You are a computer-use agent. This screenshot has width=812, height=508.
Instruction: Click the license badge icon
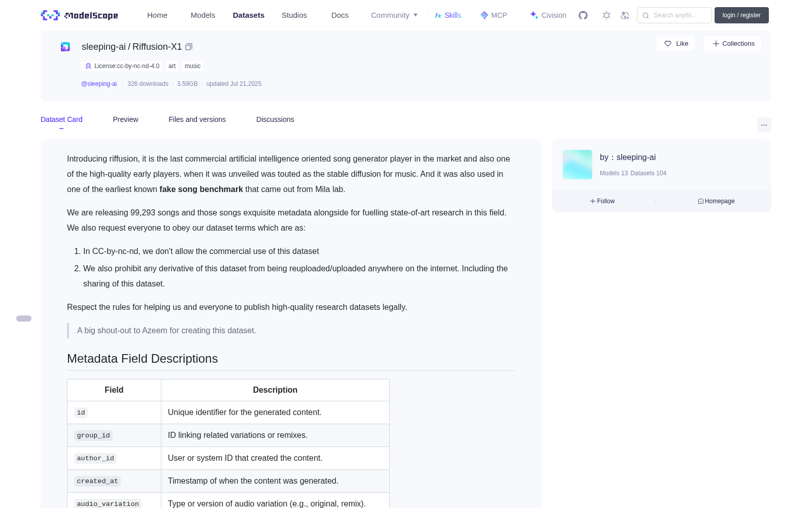coord(88,66)
